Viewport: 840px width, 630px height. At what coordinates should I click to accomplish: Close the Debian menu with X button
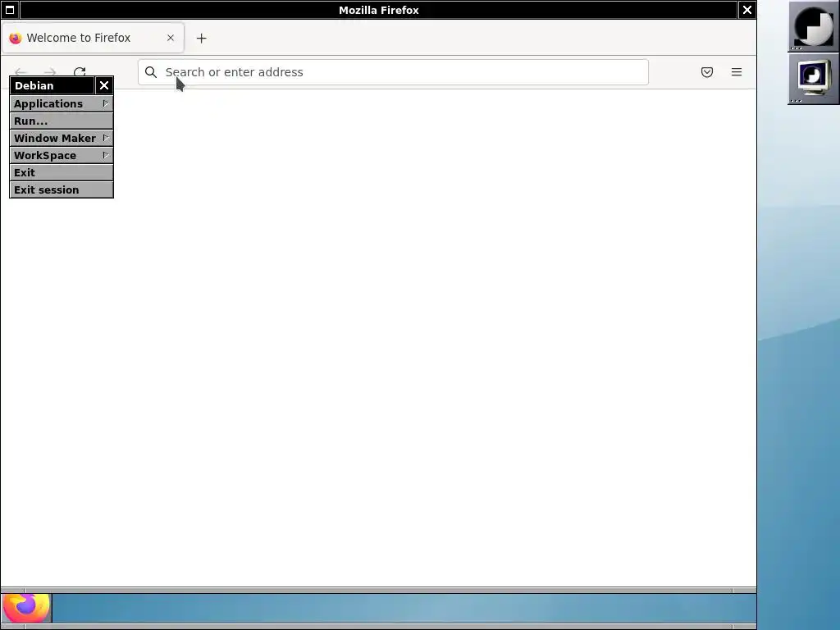tap(104, 85)
